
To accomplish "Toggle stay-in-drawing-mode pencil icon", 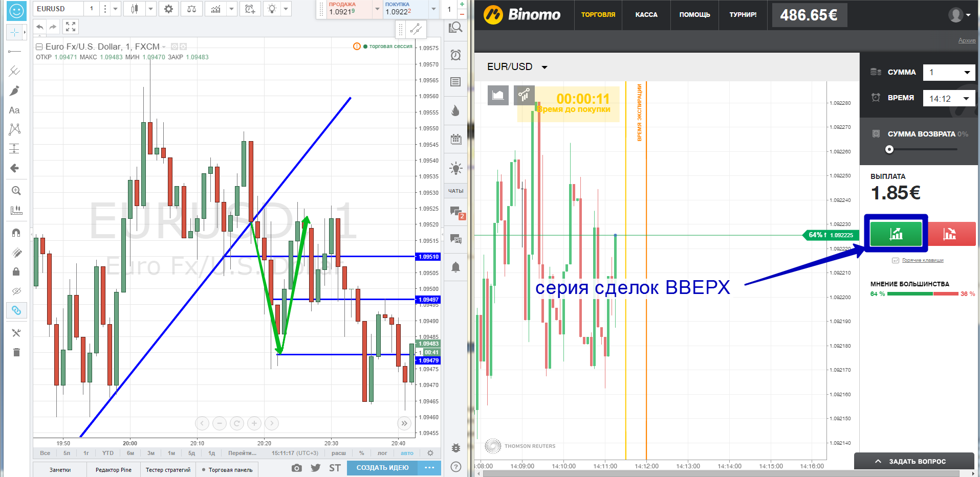I will click(16, 252).
